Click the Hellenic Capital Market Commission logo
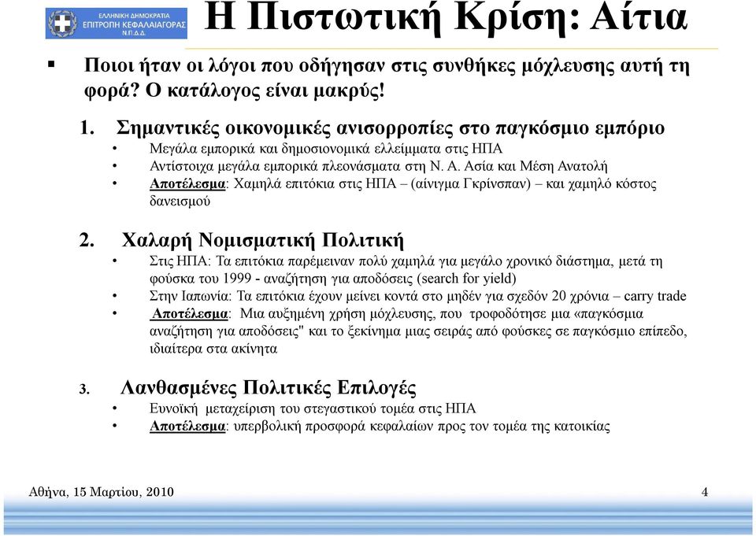The image size is (756, 536). coord(117,23)
